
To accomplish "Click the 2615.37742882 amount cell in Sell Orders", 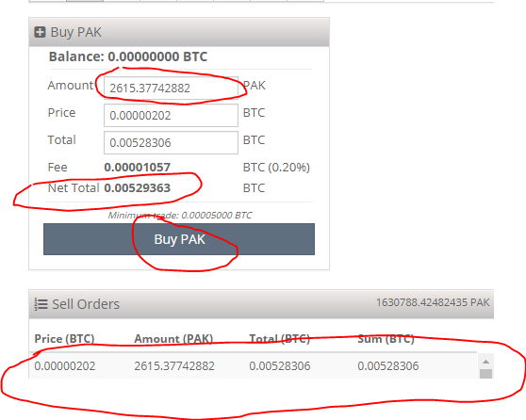I will coord(174,365).
